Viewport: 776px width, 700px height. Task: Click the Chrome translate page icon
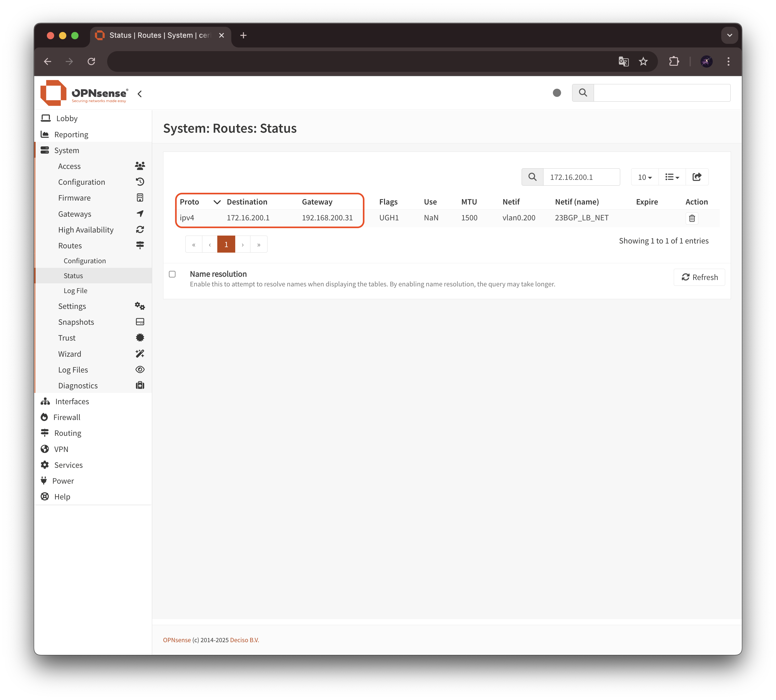coord(623,61)
